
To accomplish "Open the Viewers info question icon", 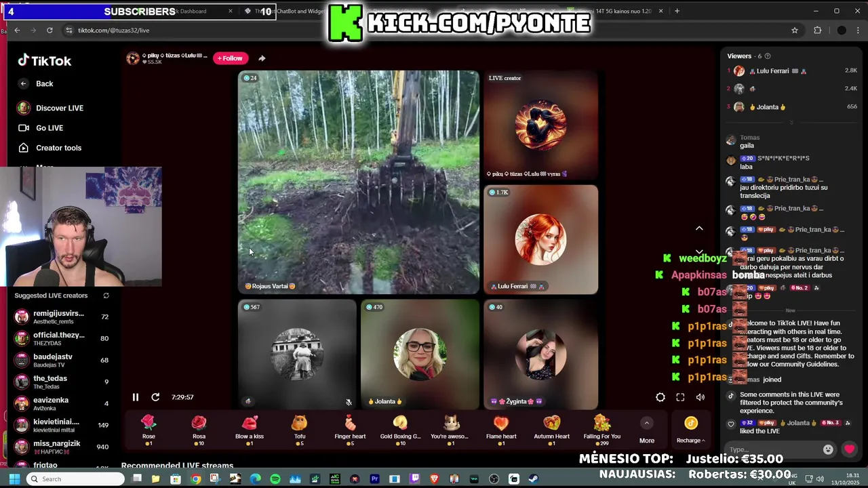I will 767,56.
